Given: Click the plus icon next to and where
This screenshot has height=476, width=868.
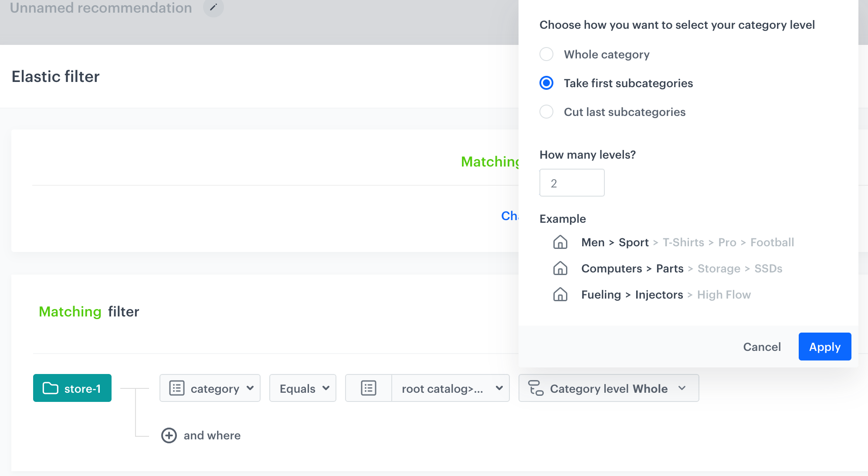Looking at the screenshot, I should (x=169, y=435).
